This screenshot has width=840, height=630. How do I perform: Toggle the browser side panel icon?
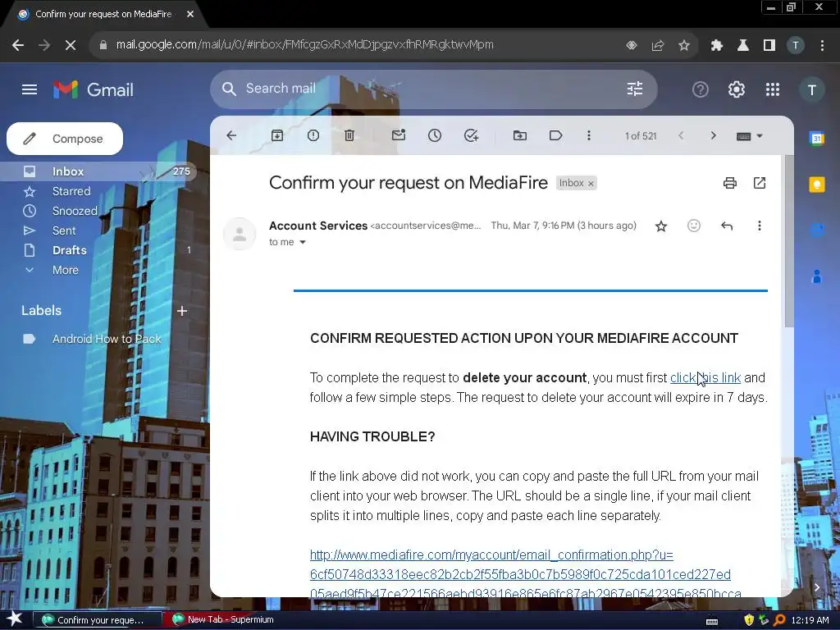click(769, 46)
